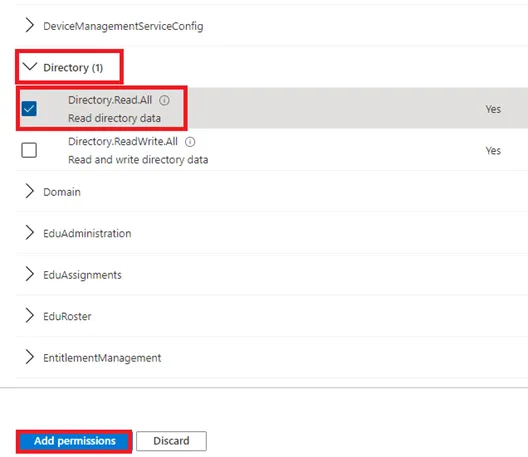Click the Add permissions button

[x=74, y=441]
